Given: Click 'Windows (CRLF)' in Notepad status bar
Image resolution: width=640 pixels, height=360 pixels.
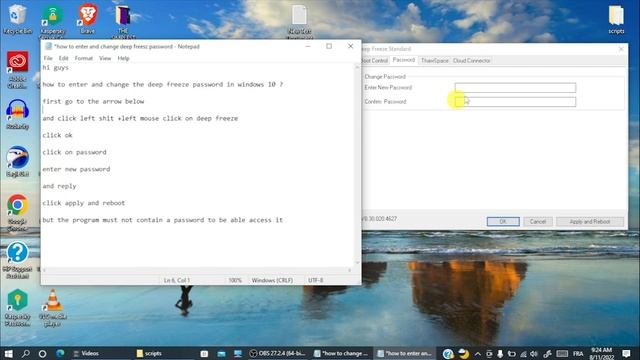Looking at the screenshot, I should (272, 280).
